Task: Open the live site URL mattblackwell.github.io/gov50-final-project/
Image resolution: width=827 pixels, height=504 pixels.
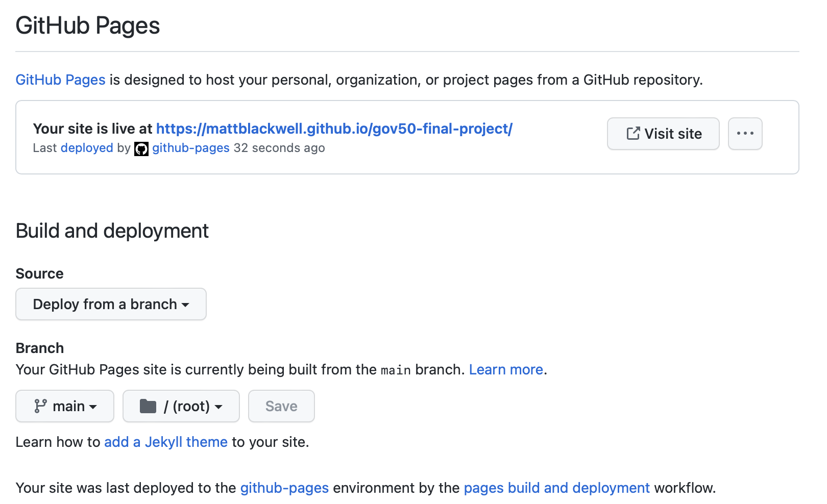Action: point(334,129)
